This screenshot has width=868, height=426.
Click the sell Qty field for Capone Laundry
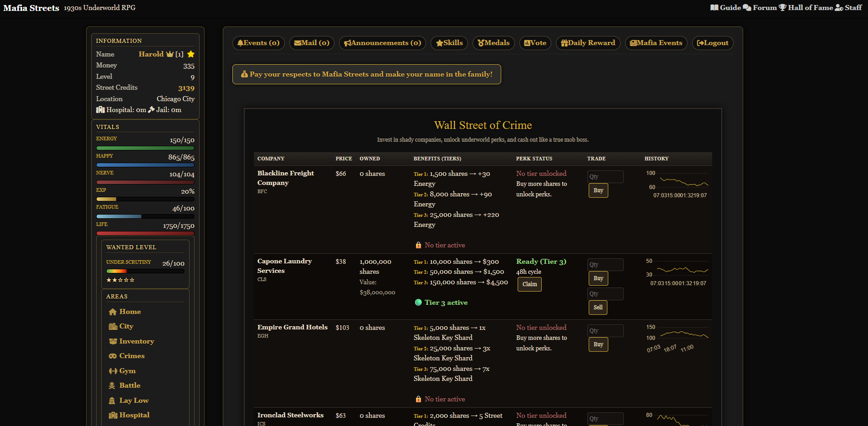605,294
